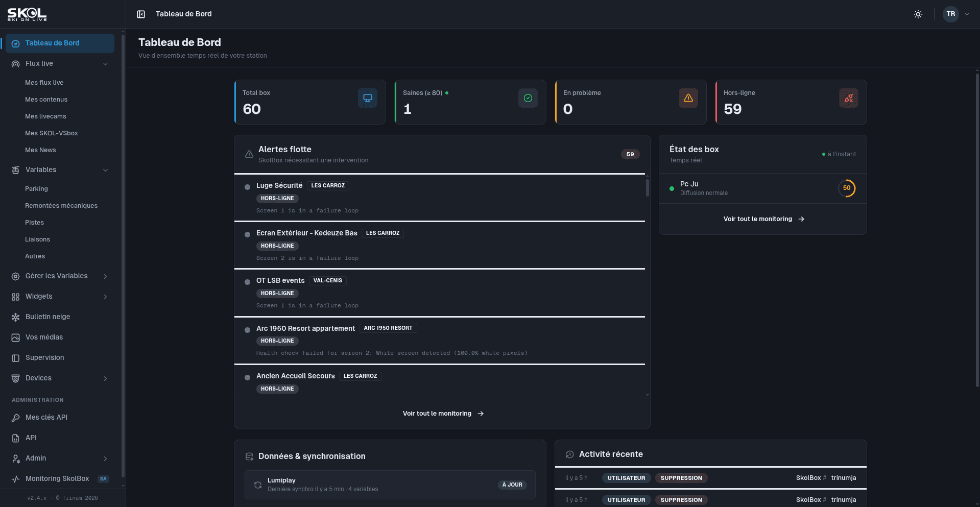Toggle the light/dark theme sun icon
The image size is (980, 507).
tap(918, 14)
